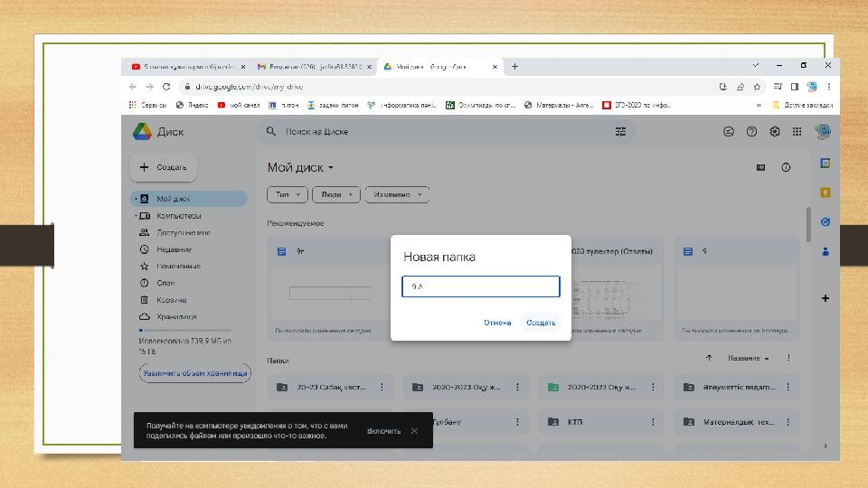Select Помеченные in sidebar
The height and width of the screenshot is (488, 868).
click(x=178, y=266)
